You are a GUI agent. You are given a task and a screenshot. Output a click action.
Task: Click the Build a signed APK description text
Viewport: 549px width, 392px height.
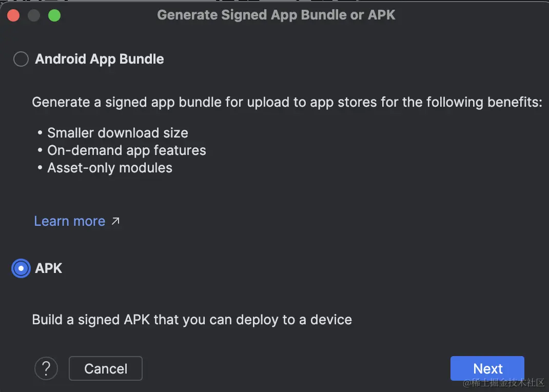[x=192, y=319]
